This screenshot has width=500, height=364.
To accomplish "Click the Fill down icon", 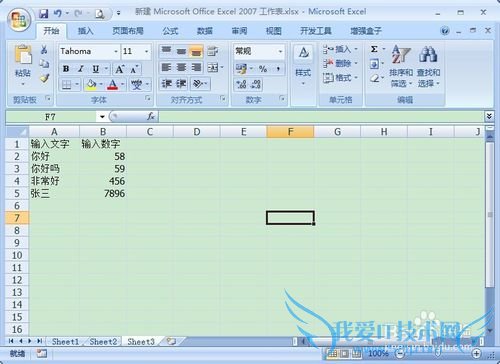I will point(374,63).
